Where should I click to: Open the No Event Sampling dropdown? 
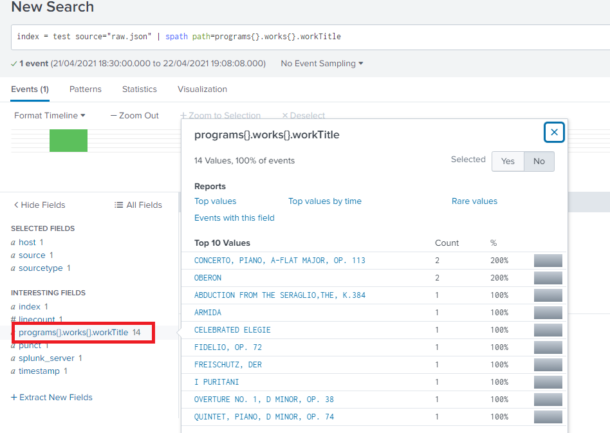(322, 63)
